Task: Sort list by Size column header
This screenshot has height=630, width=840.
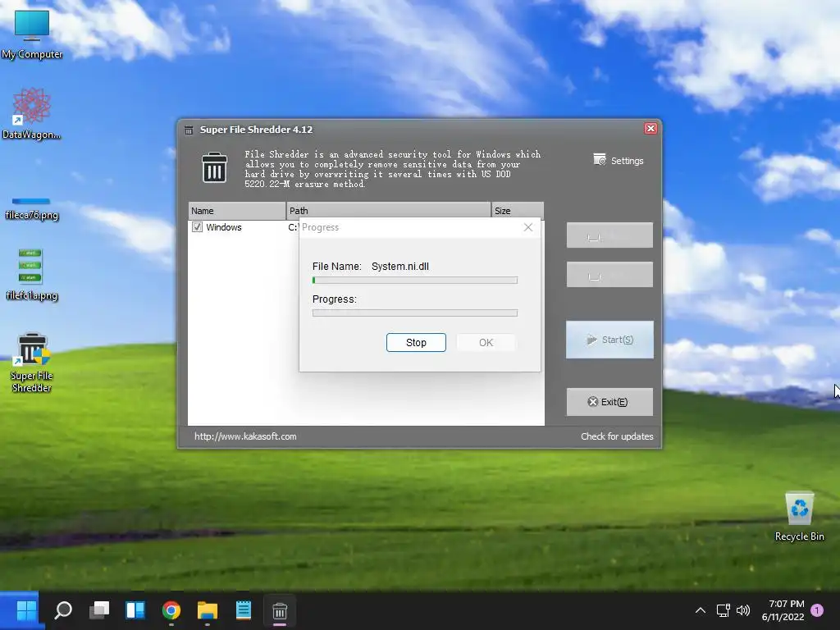Action: point(518,211)
